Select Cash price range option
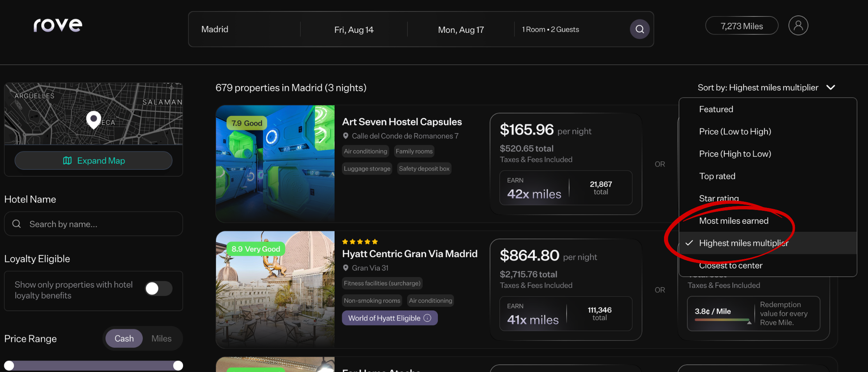The image size is (868, 372). coord(124,338)
